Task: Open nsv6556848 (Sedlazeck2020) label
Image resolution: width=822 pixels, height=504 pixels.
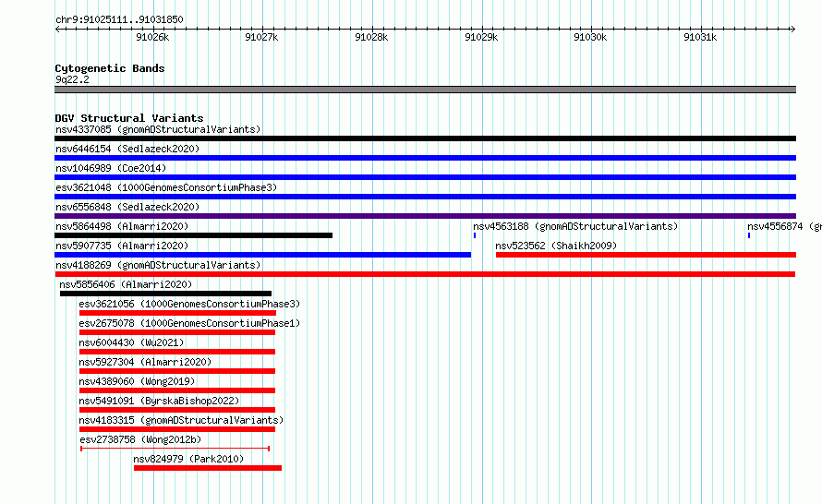Action: pyautogui.click(x=127, y=207)
